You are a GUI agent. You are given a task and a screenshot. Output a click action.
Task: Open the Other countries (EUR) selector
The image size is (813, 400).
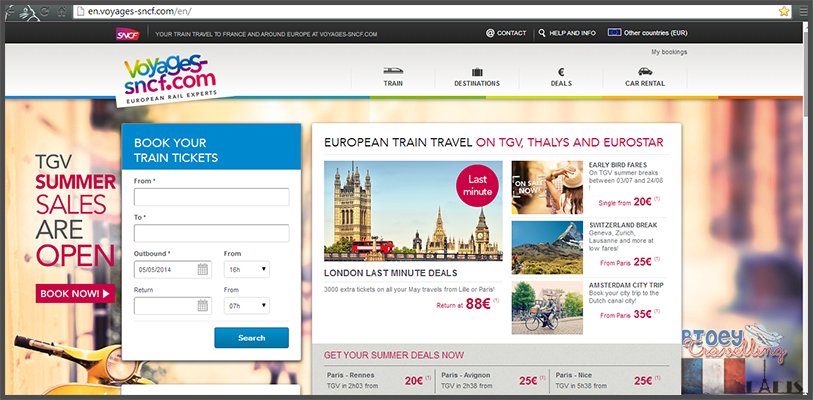pyautogui.click(x=648, y=33)
